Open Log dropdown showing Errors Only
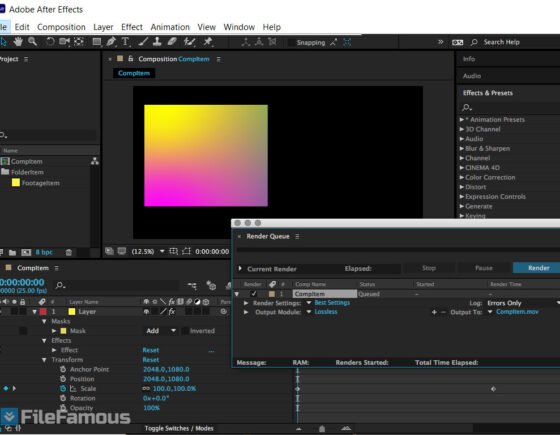The height and width of the screenshot is (435, 560). pos(522,303)
